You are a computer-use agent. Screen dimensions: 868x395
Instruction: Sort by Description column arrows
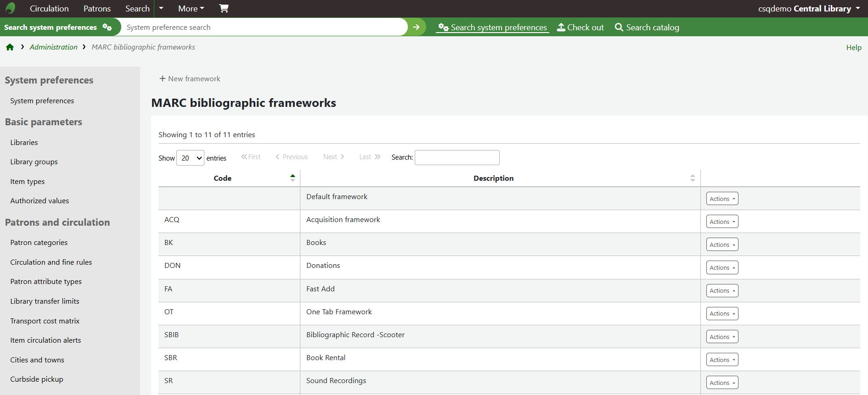click(693, 178)
